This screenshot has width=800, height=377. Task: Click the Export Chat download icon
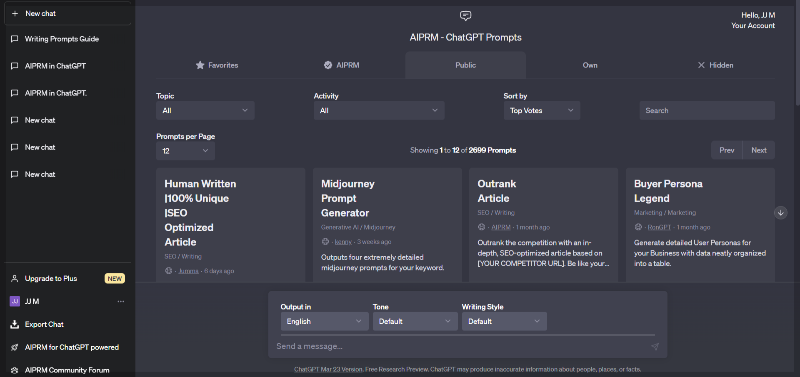point(15,324)
